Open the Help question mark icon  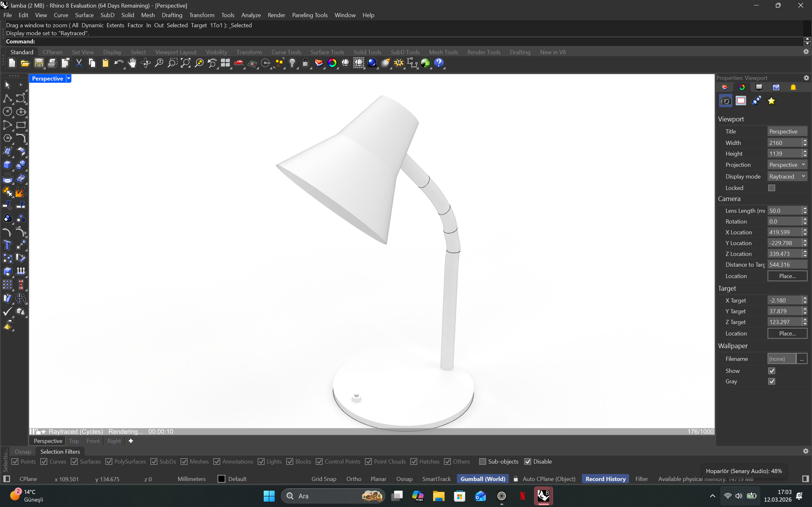click(x=439, y=63)
